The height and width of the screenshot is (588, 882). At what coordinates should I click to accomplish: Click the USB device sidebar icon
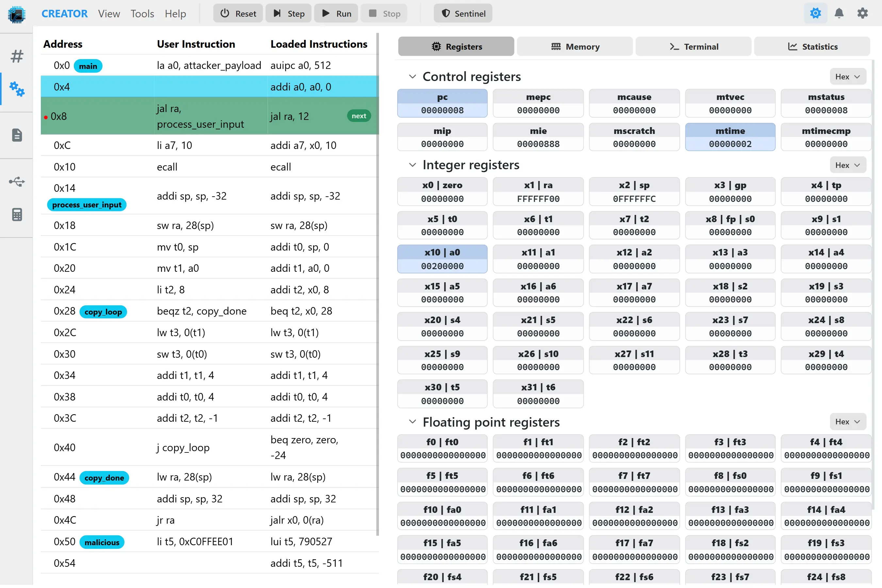point(17,182)
